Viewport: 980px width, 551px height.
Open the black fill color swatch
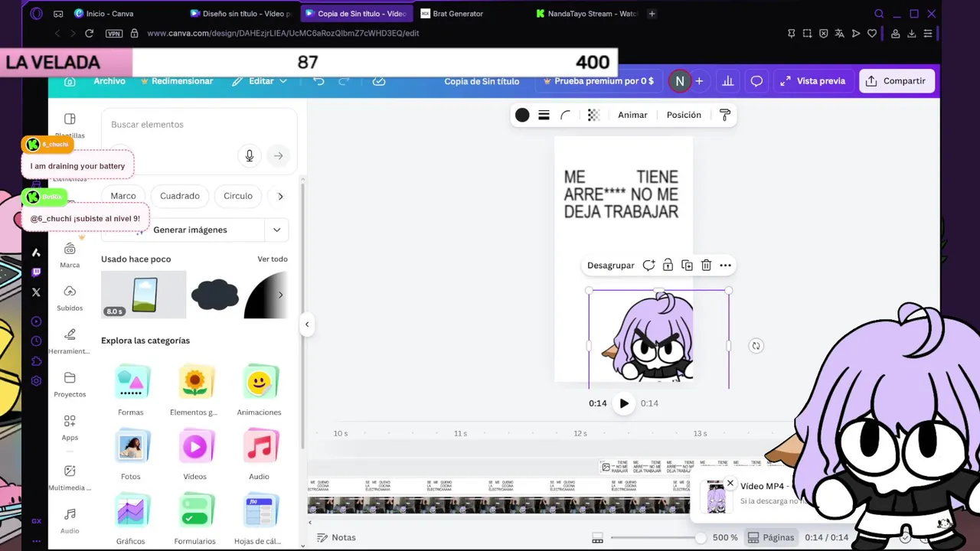click(522, 115)
